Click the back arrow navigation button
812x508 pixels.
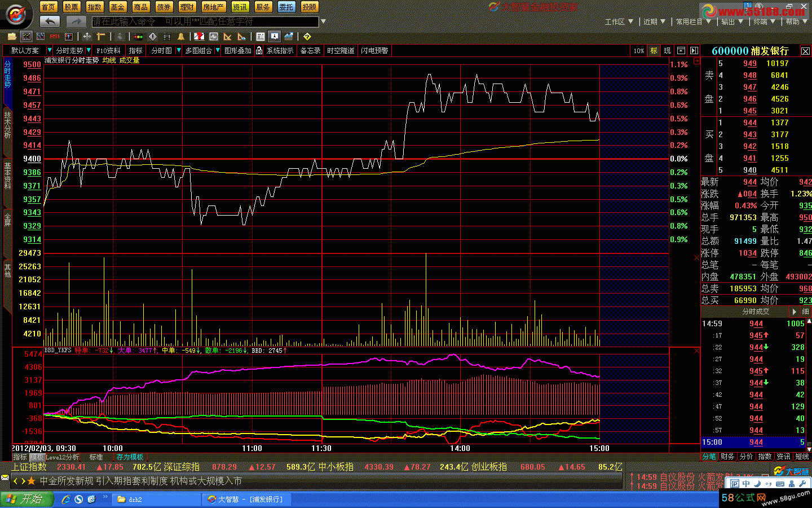50,21
